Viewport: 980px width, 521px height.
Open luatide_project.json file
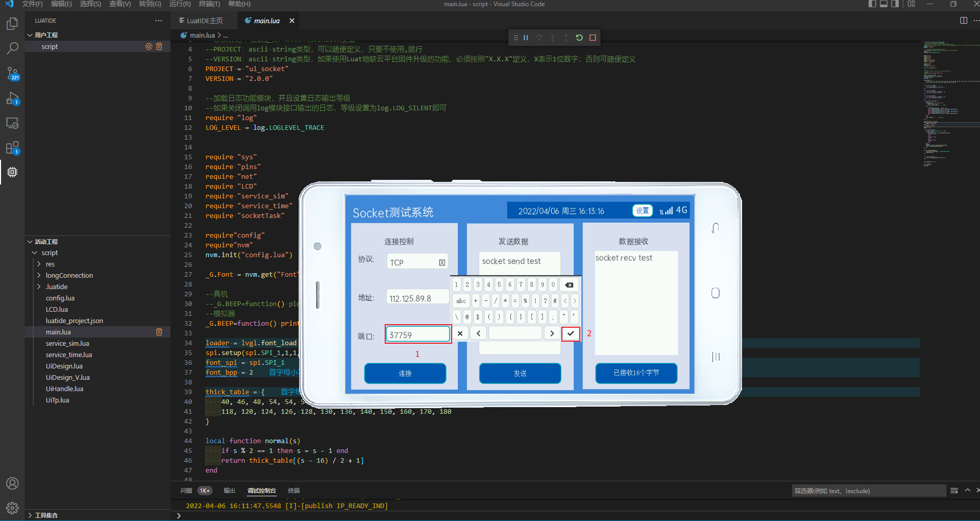pyautogui.click(x=74, y=321)
